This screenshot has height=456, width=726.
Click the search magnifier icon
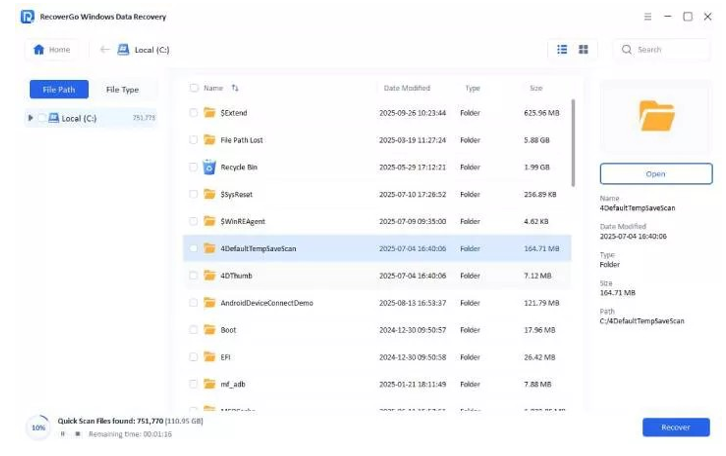click(626, 50)
